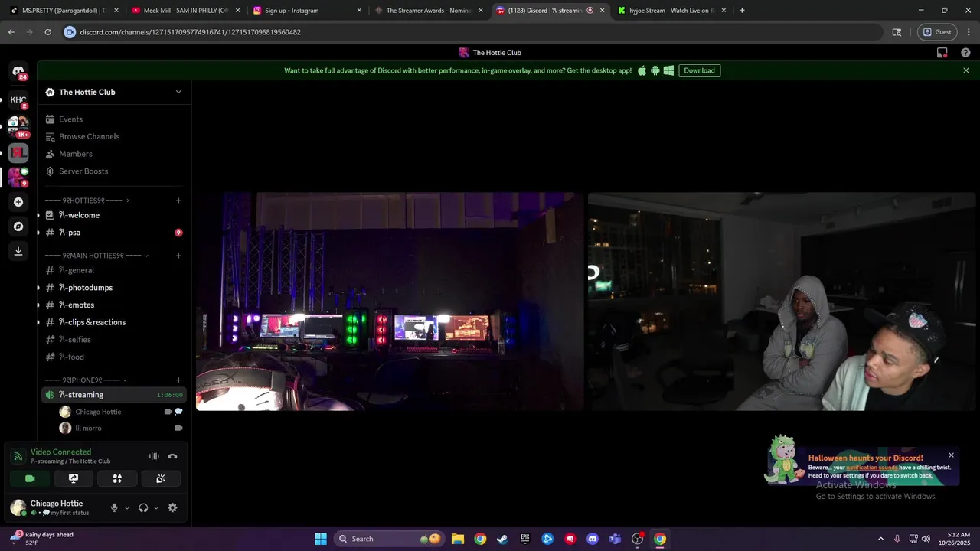Viewport: 980px width, 551px height.
Task: Close the Halloween notification popup
Action: (951, 455)
